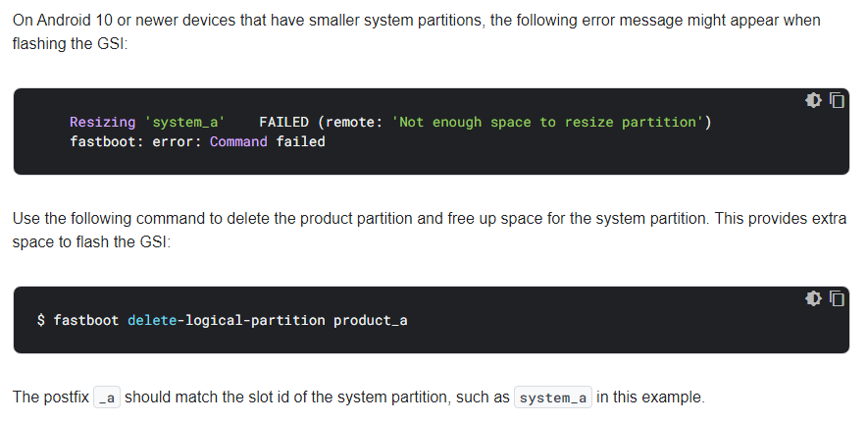Click the '(remote:' text in error output
The width and height of the screenshot is (868, 424).
pyautogui.click(x=350, y=122)
